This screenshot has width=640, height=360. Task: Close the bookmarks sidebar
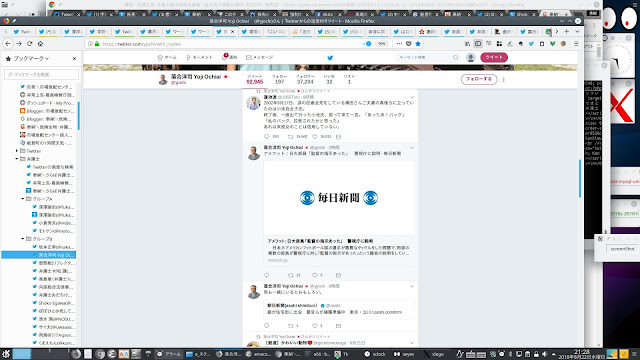[x=74, y=58]
